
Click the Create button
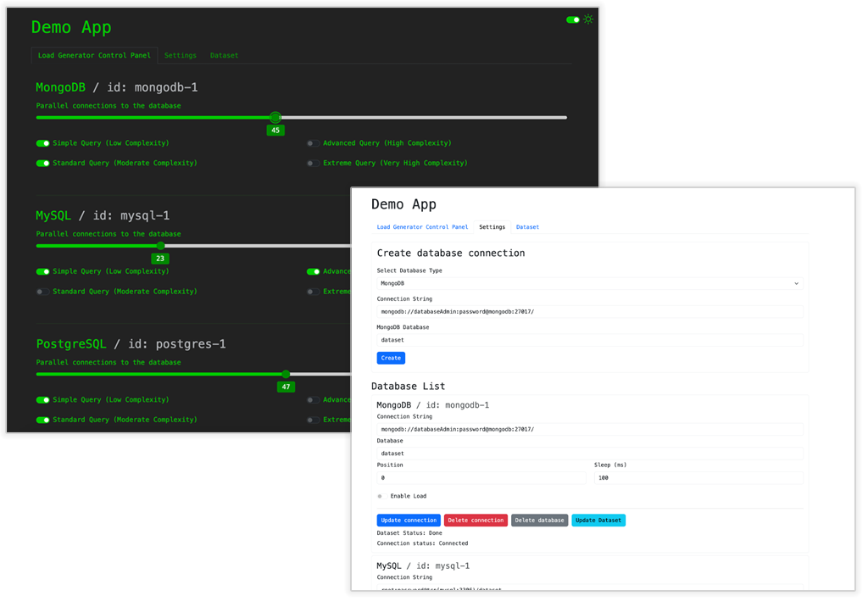[391, 359]
